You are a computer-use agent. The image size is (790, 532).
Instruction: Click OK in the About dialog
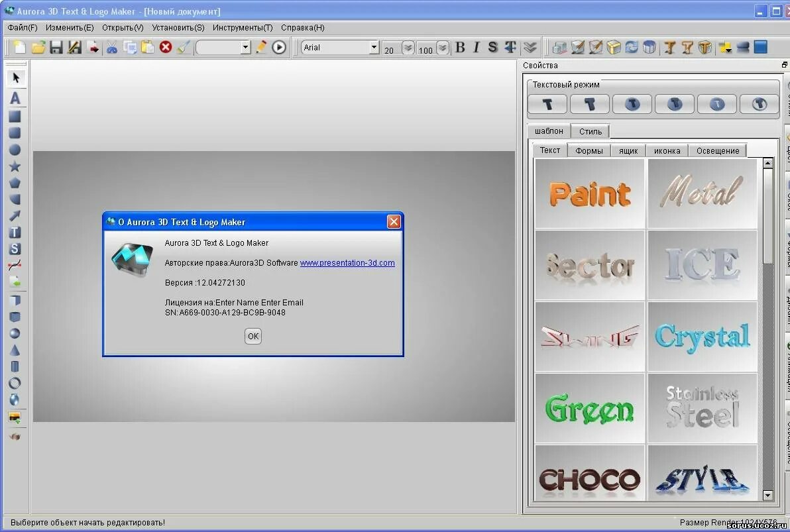pos(253,336)
